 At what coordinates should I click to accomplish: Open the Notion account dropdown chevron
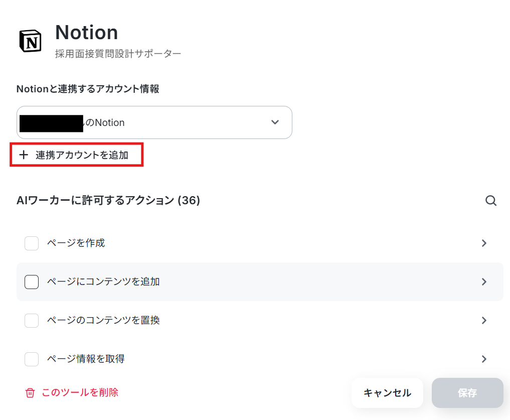pos(275,122)
